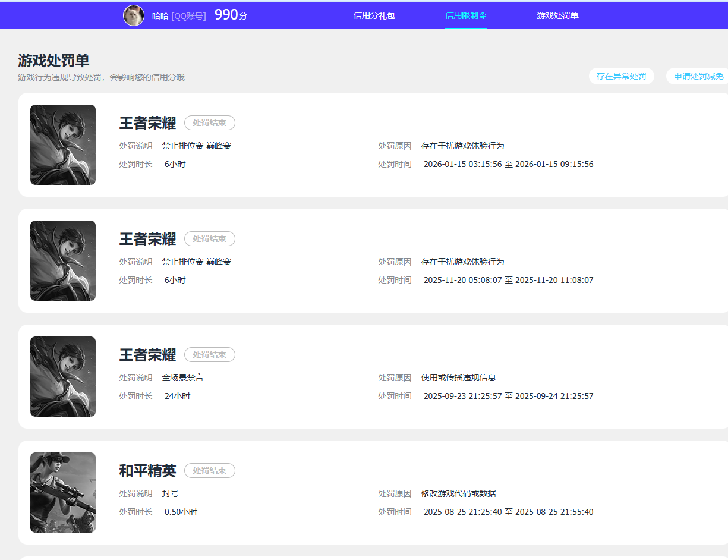Click the reason 修改游戏代码或数据
Viewport: 728px width, 560px height.
pos(458,493)
